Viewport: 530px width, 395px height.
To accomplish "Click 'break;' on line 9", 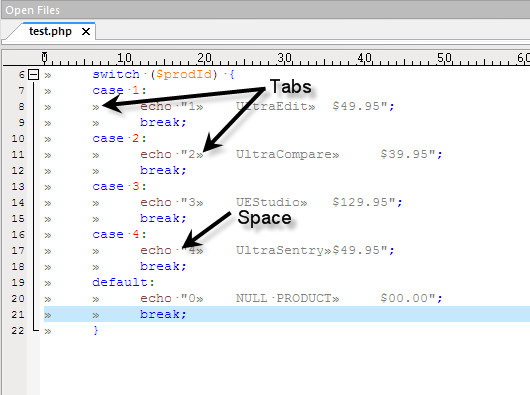I will pyautogui.click(x=163, y=122).
